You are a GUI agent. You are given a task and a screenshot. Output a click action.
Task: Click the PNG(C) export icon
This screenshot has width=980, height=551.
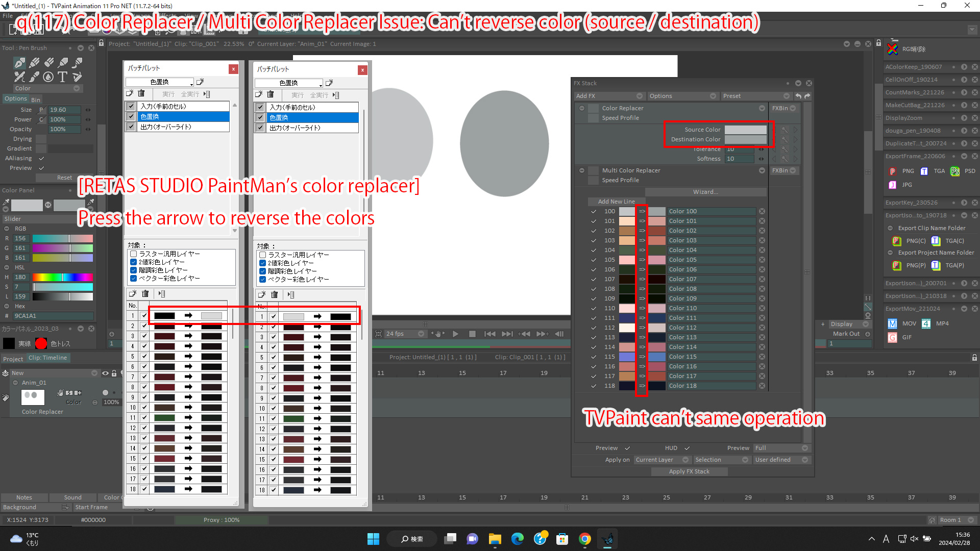tap(896, 241)
